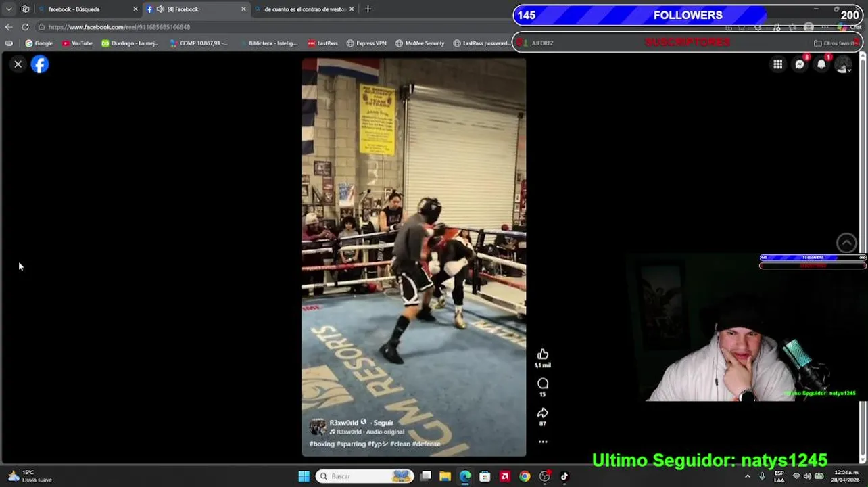The width and height of the screenshot is (868, 487).
Task: Open browser workspaces icon
Action: [x=26, y=9]
